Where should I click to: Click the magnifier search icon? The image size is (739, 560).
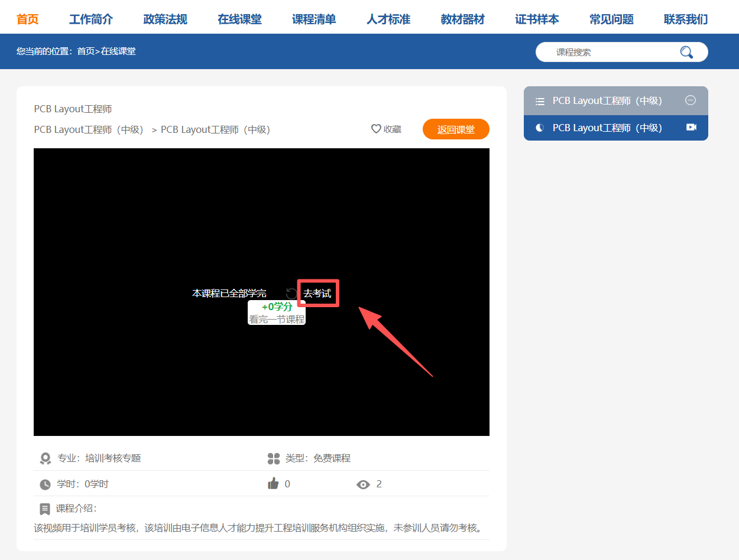click(x=686, y=52)
